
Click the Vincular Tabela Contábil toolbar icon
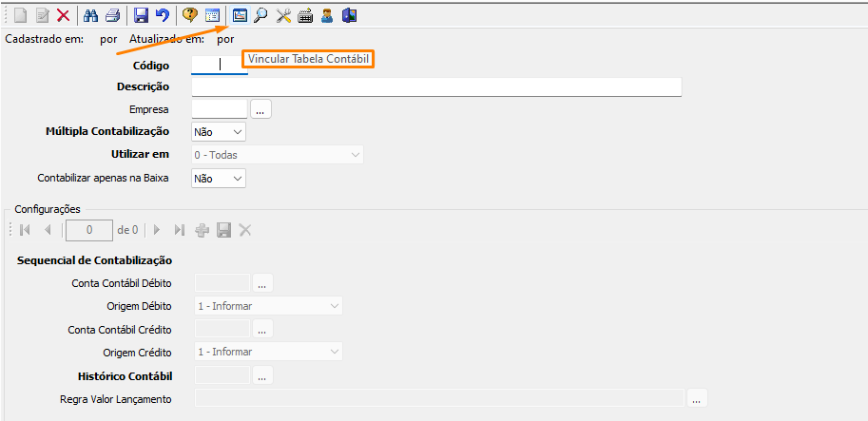240,16
